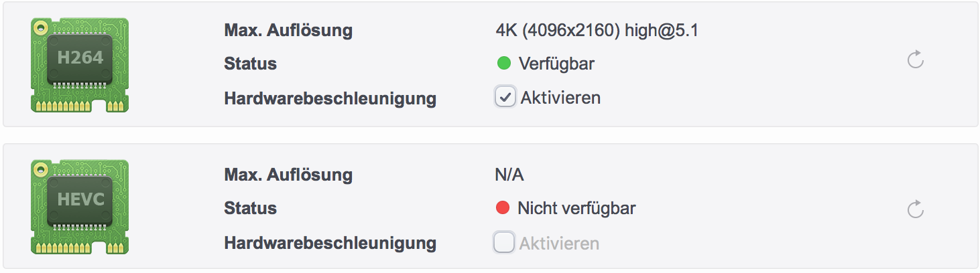
Task: Click the H264 codec chip icon
Action: click(x=80, y=64)
